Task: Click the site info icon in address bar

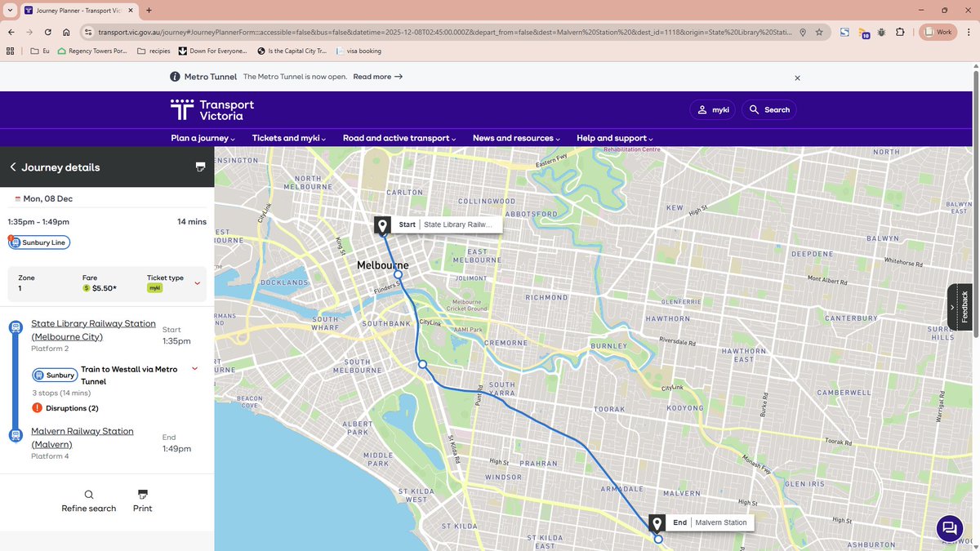Action: 88,32
